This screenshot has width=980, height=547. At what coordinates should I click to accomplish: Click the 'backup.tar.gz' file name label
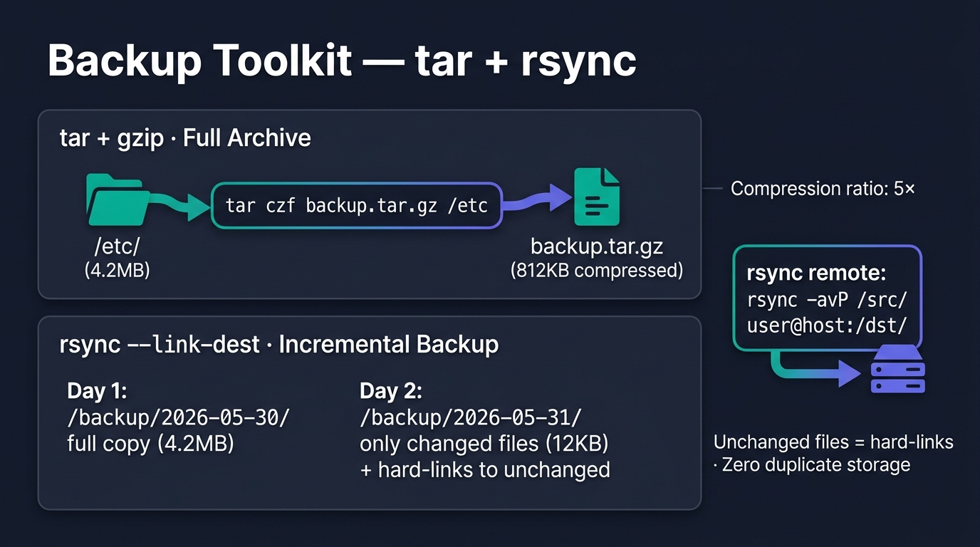(597, 247)
